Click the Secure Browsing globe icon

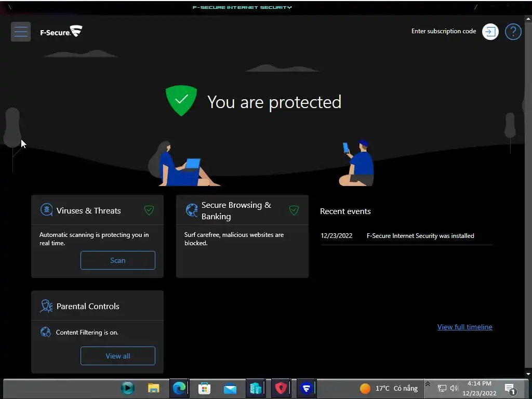pos(192,210)
